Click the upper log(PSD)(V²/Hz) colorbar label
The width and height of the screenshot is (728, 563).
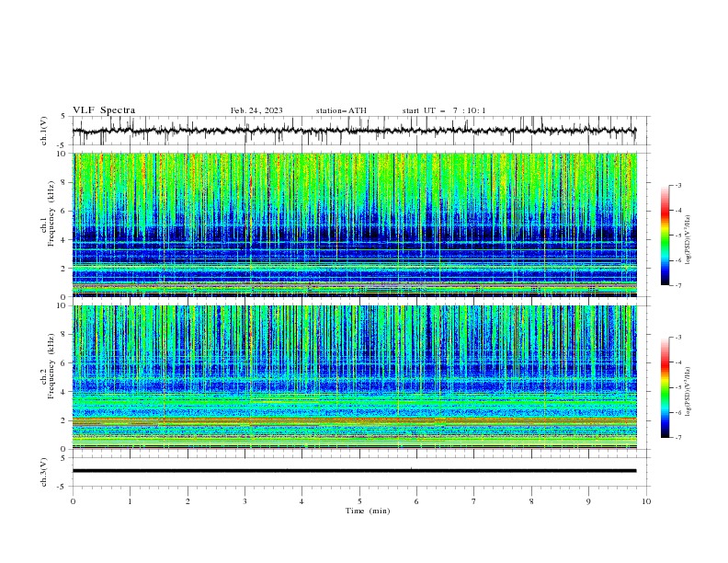(x=688, y=240)
